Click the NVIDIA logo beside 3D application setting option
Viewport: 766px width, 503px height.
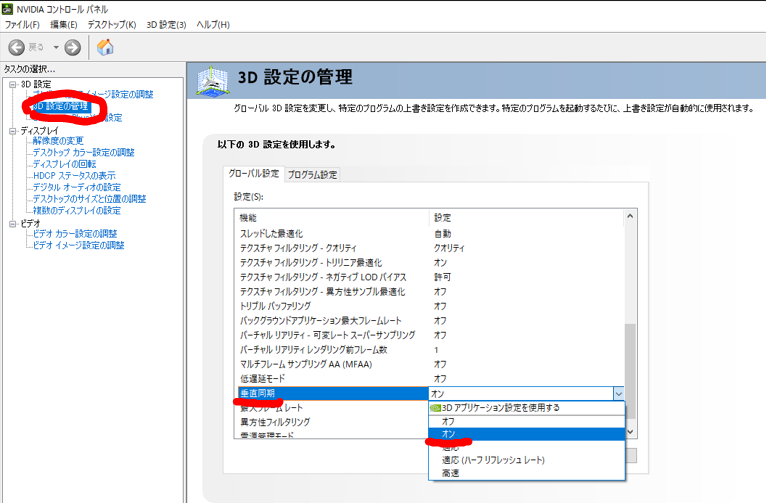coord(435,408)
